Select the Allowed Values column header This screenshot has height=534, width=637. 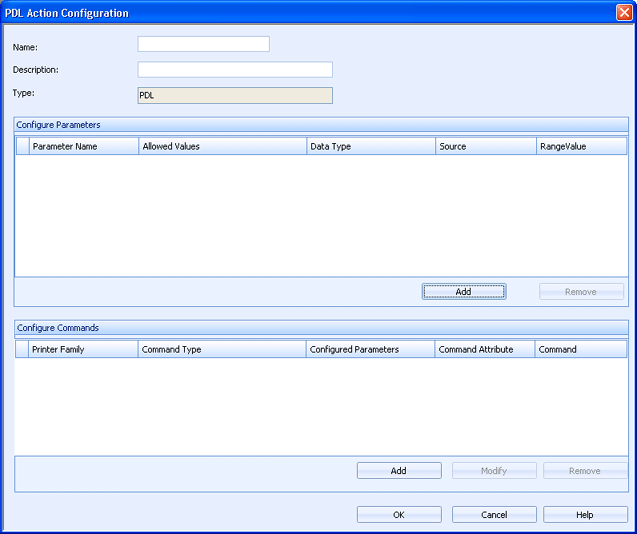pyautogui.click(x=223, y=146)
